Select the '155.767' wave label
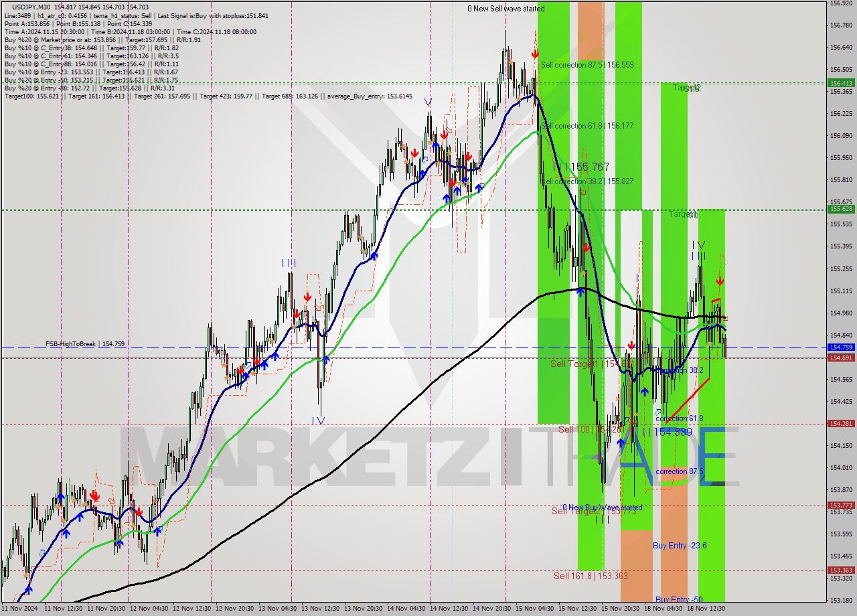 [x=590, y=167]
